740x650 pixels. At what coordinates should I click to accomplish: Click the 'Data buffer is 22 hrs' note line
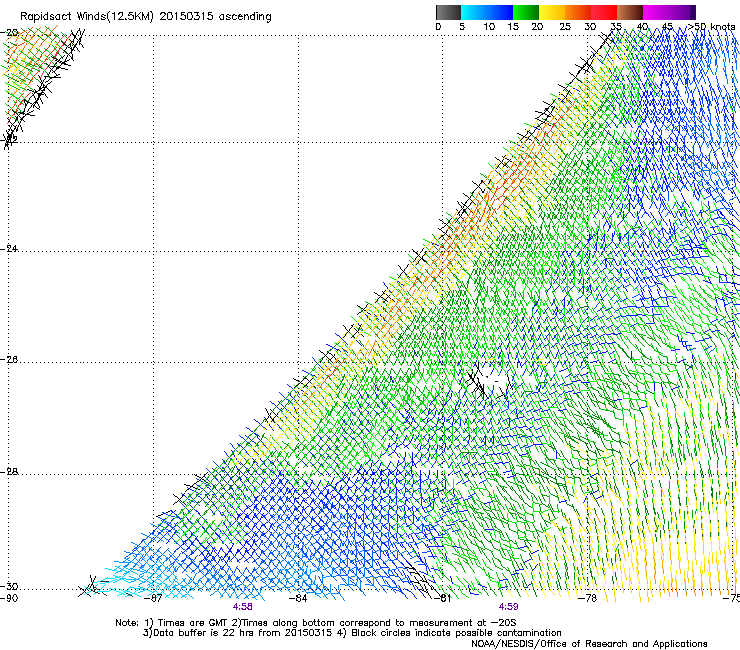point(352,633)
